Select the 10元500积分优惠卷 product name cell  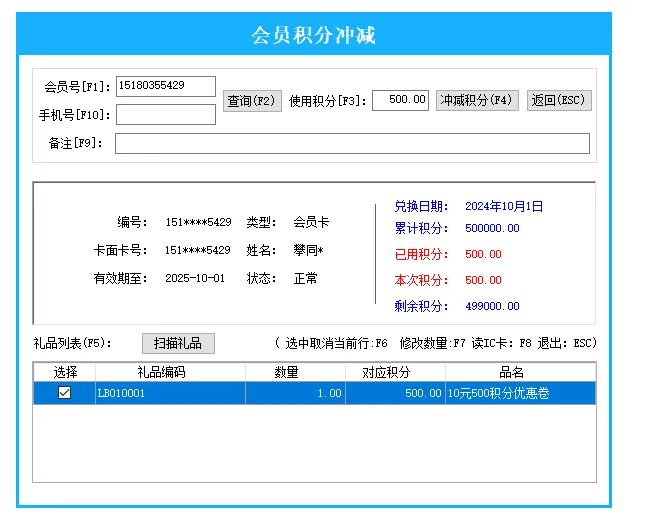point(520,393)
